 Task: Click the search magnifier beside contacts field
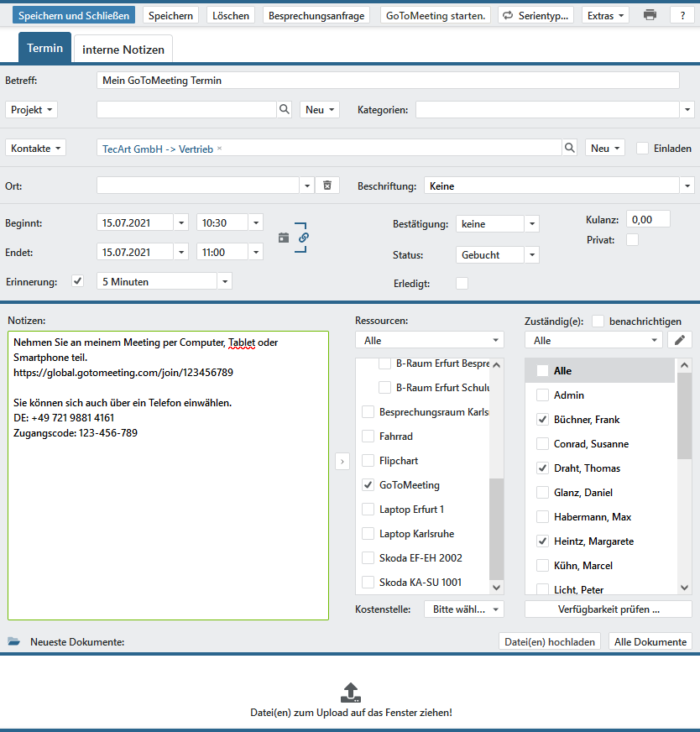coord(570,148)
